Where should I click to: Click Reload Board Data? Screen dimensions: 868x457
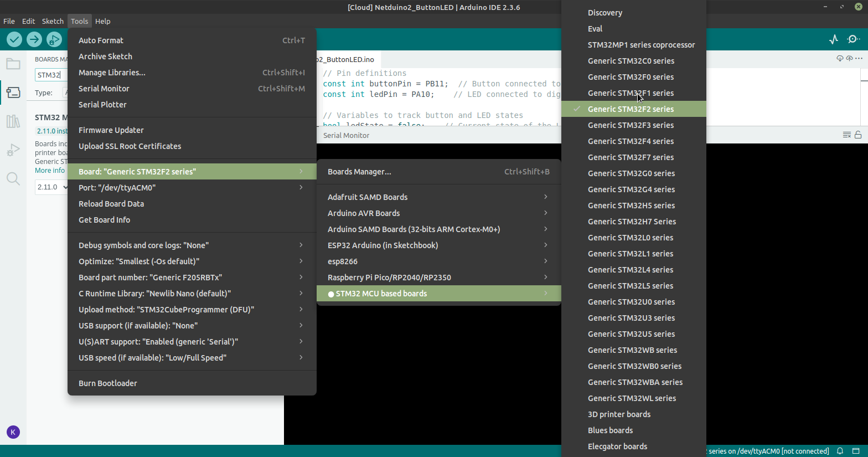(x=192, y=204)
